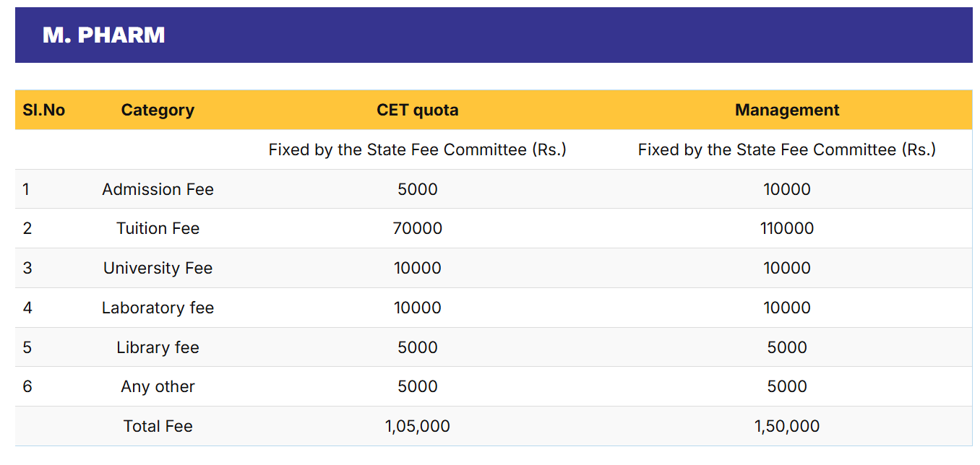The width and height of the screenshot is (980, 465).
Task: Click the Library fee row label
Action: point(158,347)
